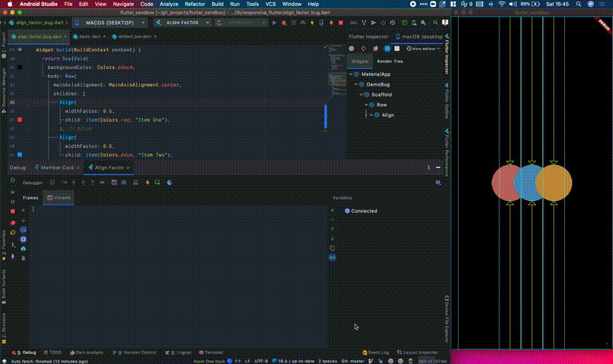Viewport: 613px width, 364px height.
Task: Click the Run button in the top toolbar
Action: coord(274,23)
